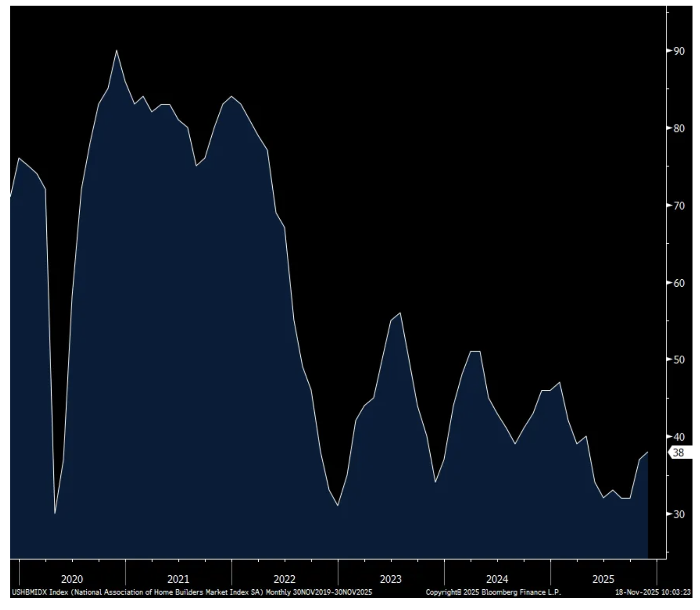The image size is (700, 610).
Task: Click the 38 current value tag
Action: pyautogui.click(x=679, y=453)
